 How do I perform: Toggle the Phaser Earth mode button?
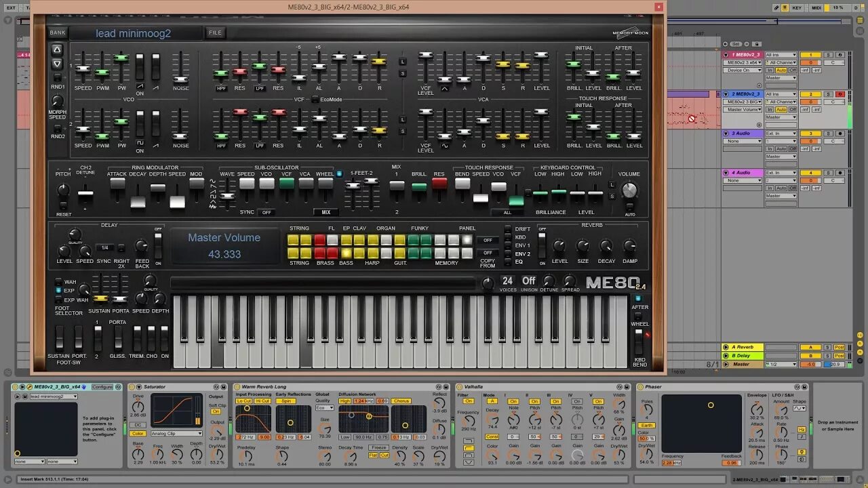pyautogui.click(x=646, y=426)
